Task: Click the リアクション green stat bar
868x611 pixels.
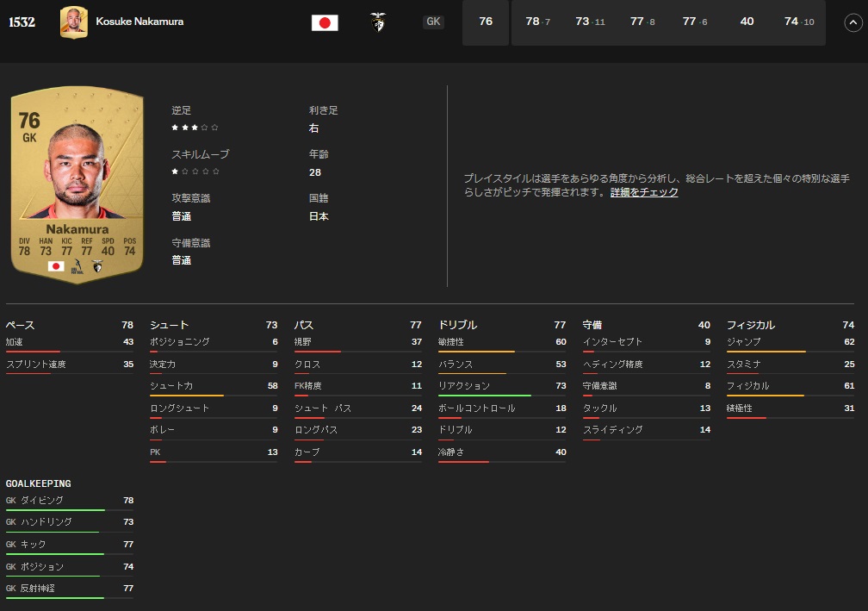Action: coord(485,396)
